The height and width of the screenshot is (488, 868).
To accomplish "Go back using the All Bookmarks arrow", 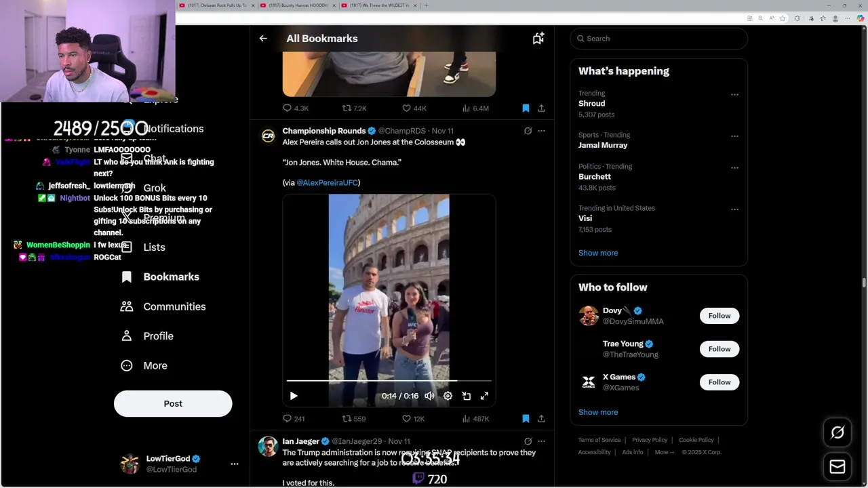I will point(263,39).
